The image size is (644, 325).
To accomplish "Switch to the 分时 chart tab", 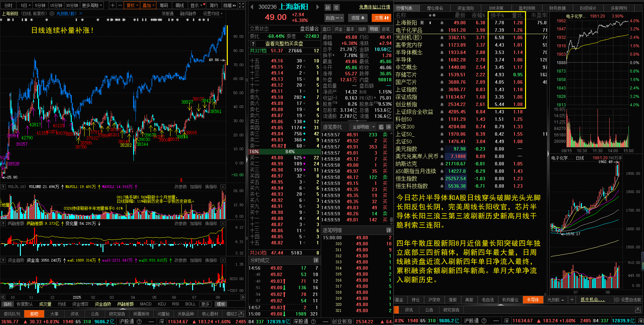I will (8, 5).
